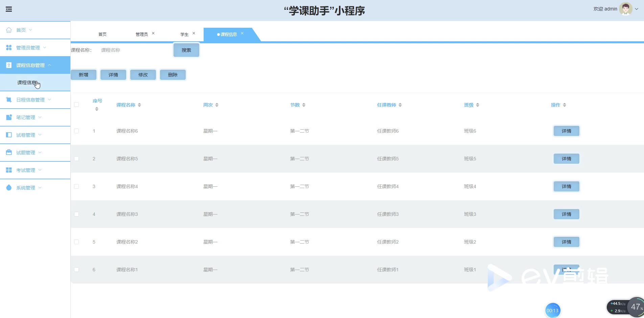Sort by 任课教师 column arrows
This screenshot has height=318, width=644.
point(400,105)
